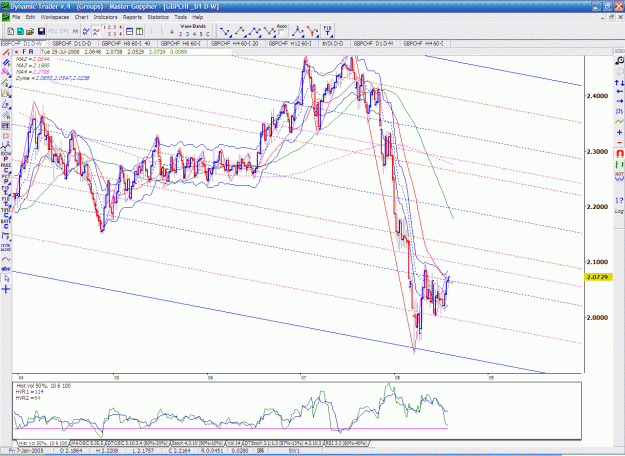Image resolution: width=625 pixels, height=456 pixels.
Task: Open the File menu
Action: coord(16,17)
